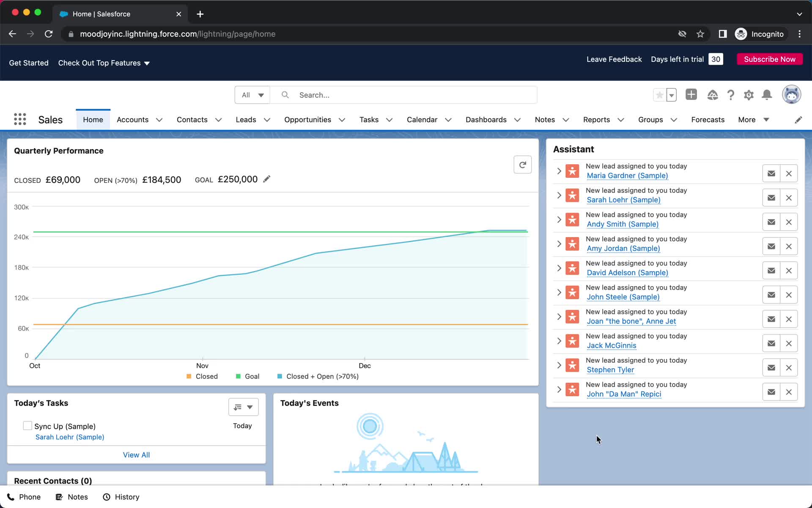Expand the Sarah Loehr assistant item
Screen dimensions: 812x508
pyautogui.click(x=559, y=195)
